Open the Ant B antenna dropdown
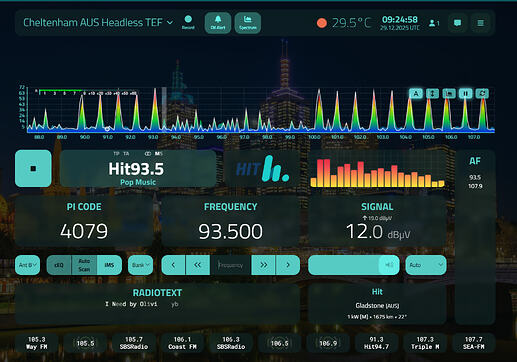Viewport: 517px width, 362px height. point(27,265)
